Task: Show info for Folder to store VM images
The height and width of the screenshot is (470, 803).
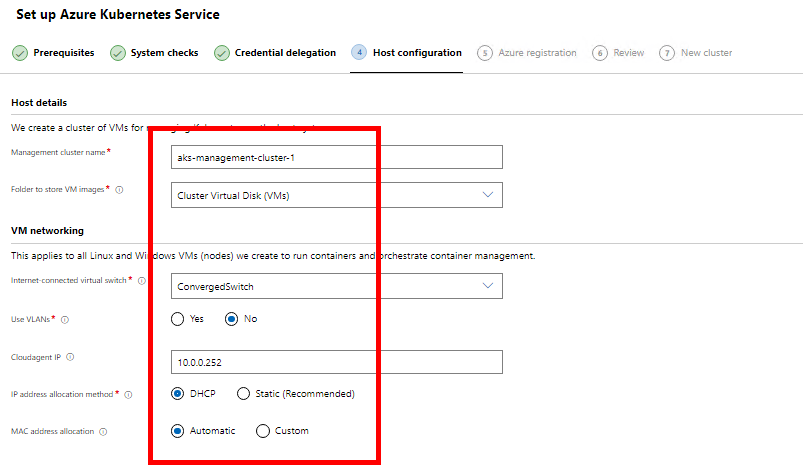Action: (x=119, y=190)
